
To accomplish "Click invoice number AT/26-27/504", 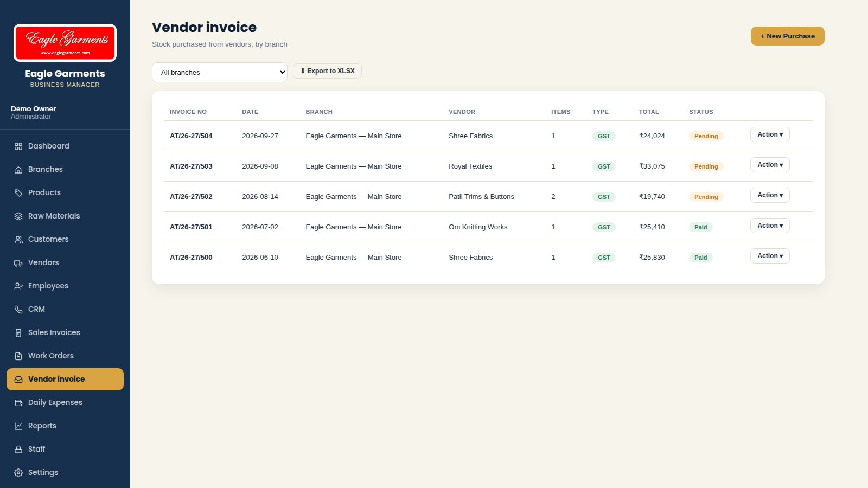I will point(191,136).
